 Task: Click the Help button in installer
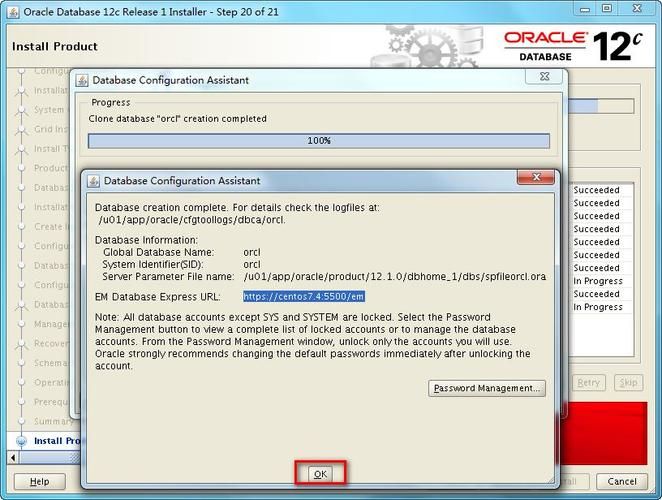pyautogui.click(x=40, y=481)
